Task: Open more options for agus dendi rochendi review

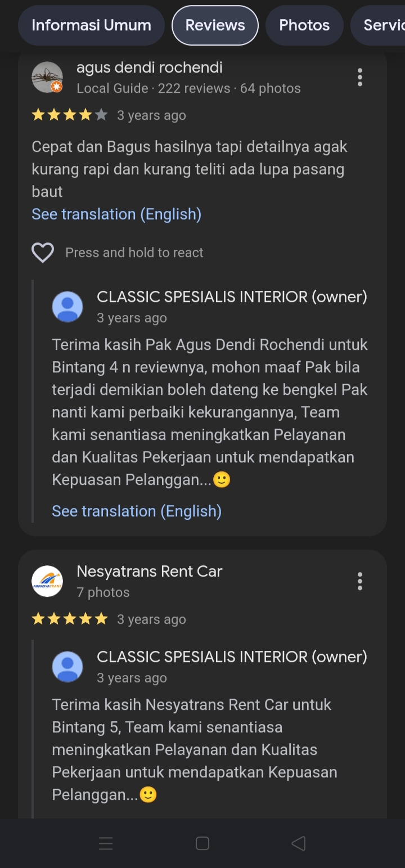Action: pyautogui.click(x=360, y=77)
